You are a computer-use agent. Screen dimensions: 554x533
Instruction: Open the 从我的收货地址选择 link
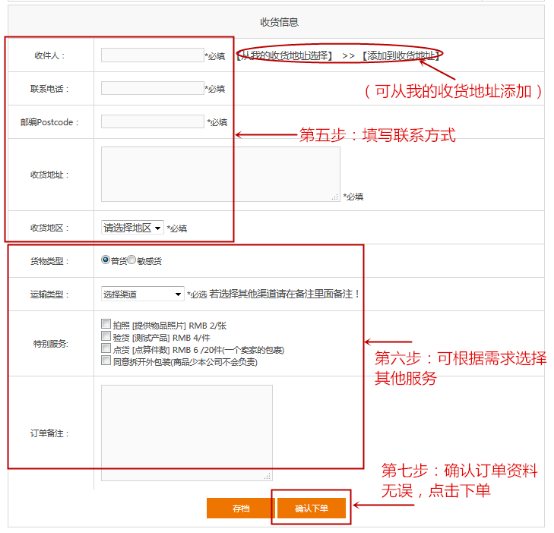click(x=284, y=55)
